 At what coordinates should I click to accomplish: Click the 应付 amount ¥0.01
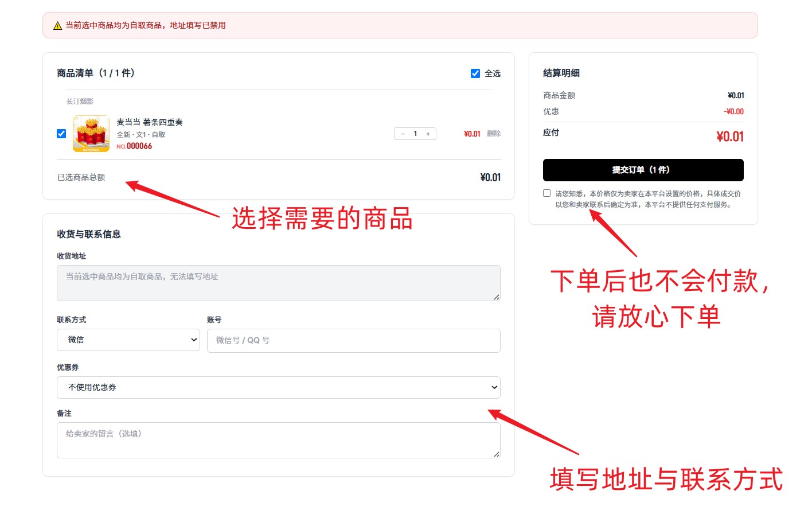tap(730, 137)
